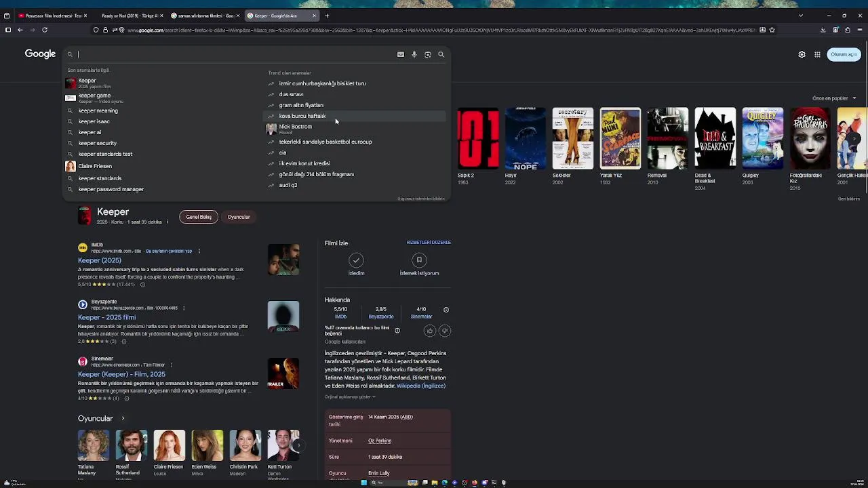This screenshot has height=488, width=868.
Task: Bookmark this page with the star icon
Action: click(772, 30)
